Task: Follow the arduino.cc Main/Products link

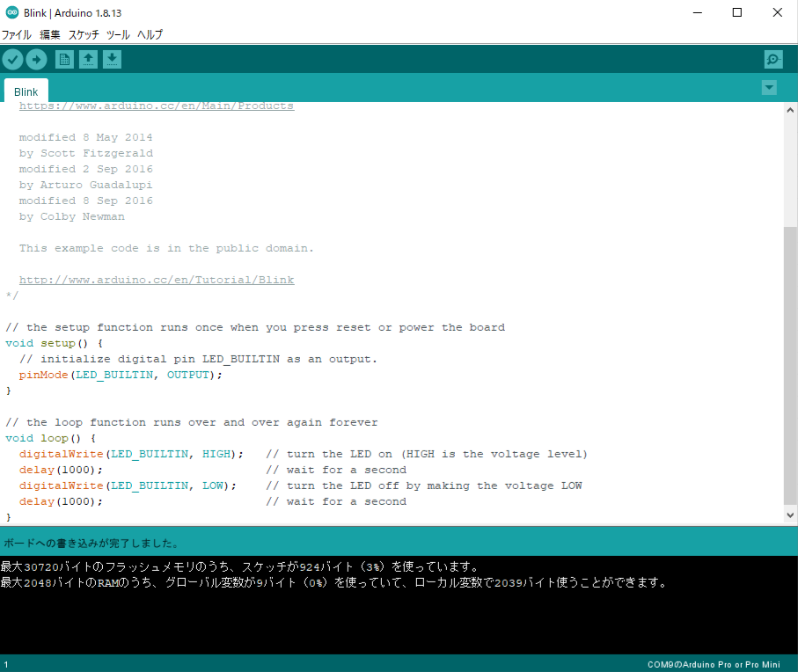Action: [157, 106]
